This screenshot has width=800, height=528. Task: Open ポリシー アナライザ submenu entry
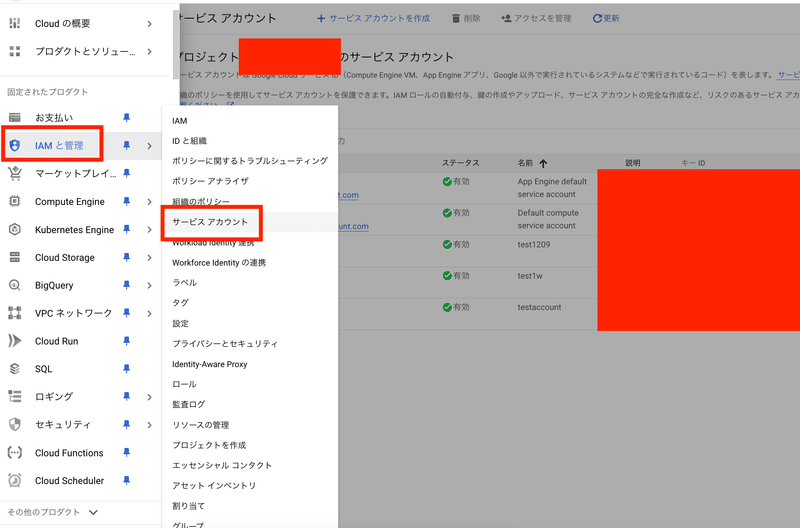click(x=210, y=181)
